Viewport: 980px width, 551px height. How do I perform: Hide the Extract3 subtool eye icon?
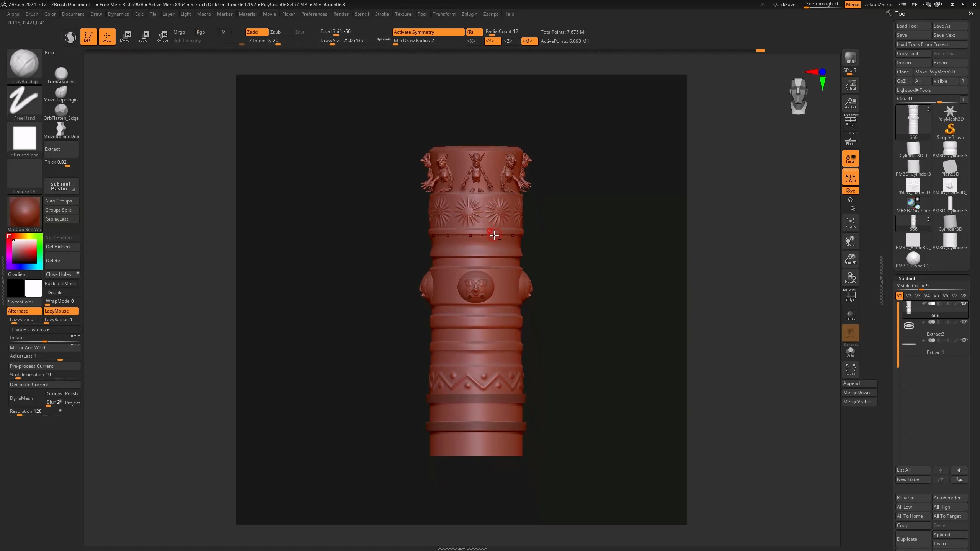coord(964,322)
